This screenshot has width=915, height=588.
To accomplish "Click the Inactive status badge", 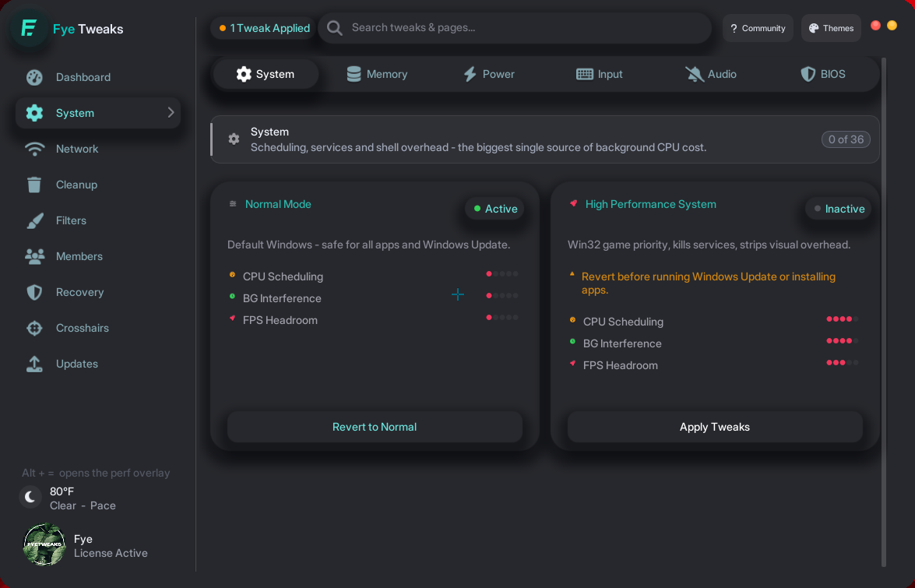I will [839, 209].
